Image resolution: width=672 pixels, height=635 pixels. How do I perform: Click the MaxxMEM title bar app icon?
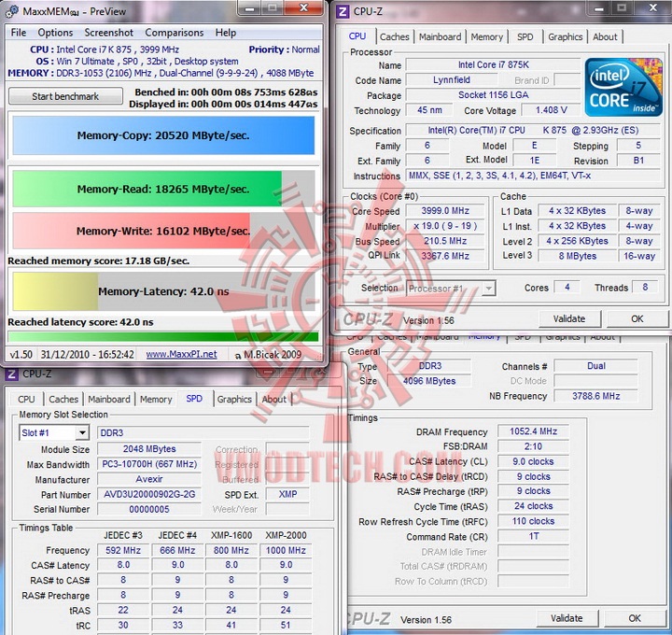[x=11, y=11]
